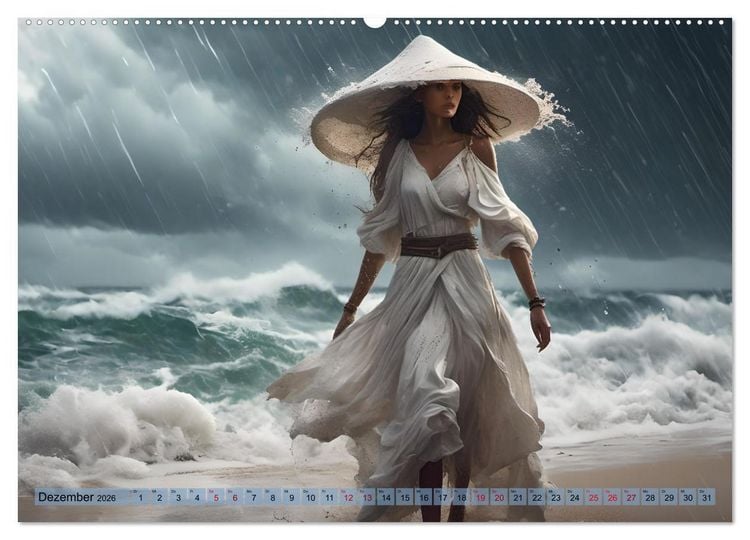This screenshot has width=750, height=540.
Task: Select day 23 in the calendar strip
Action: click(556, 496)
